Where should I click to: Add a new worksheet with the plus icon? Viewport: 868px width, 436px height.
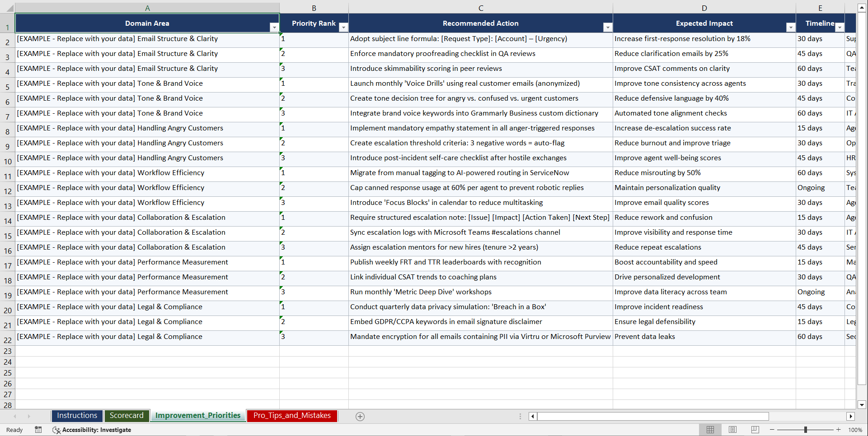click(x=360, y=416)
